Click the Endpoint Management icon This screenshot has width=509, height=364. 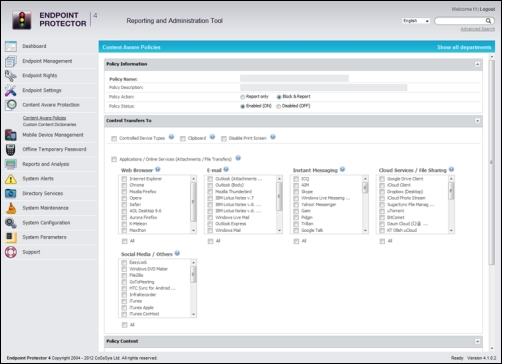[x=11, y=61]
